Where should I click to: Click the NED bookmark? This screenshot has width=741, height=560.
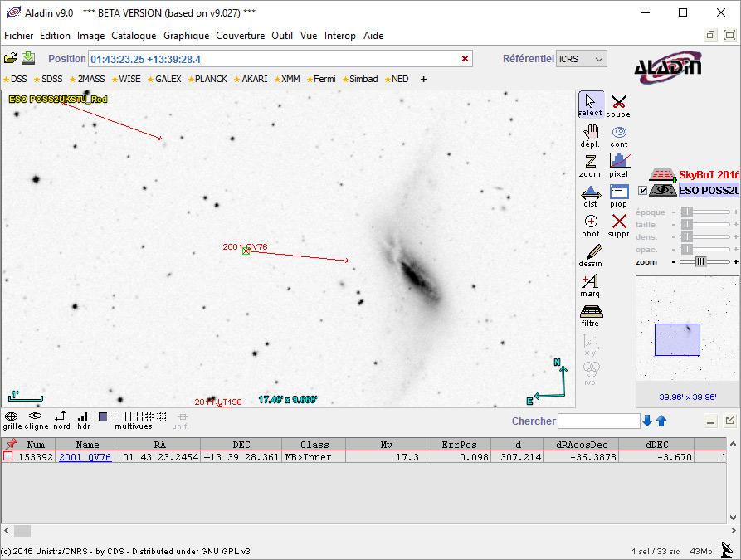coord(397,79)
